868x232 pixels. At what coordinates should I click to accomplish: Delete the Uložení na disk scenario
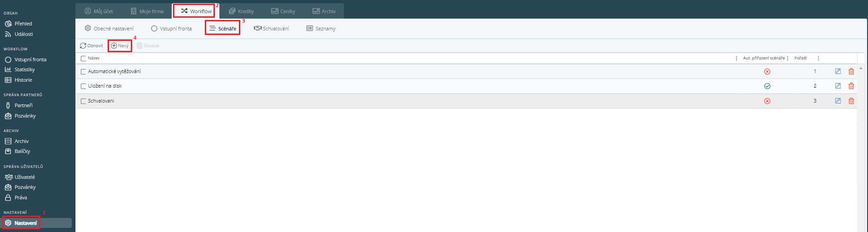click(x=851, y=86)
